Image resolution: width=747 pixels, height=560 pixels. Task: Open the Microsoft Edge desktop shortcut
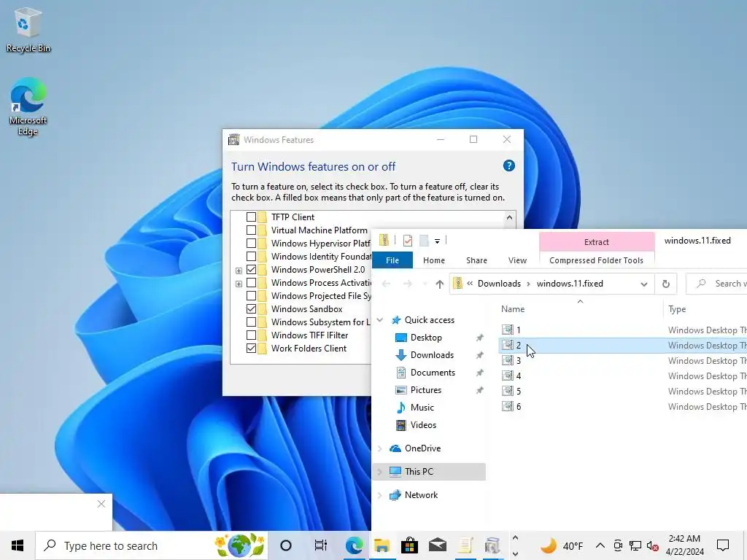coord(28,106)
